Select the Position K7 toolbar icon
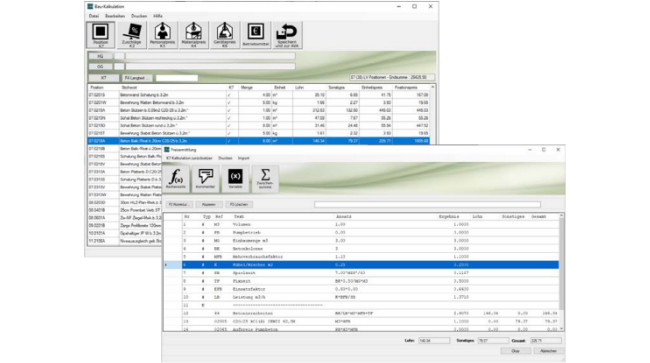Viewport: 650px width, 363px height. 101,35
